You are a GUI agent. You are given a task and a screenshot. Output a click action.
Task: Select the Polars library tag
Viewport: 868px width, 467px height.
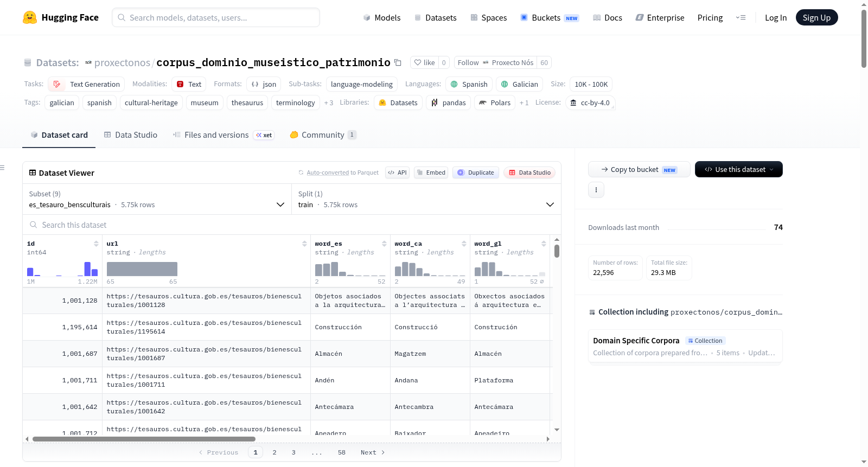tap(495, 103)
